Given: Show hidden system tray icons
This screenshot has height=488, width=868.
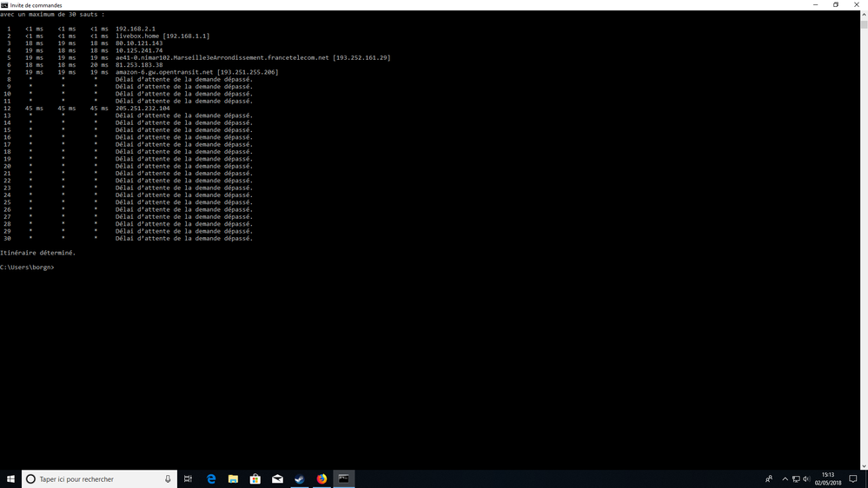Looking at the screenshot, I should (785, 479).
